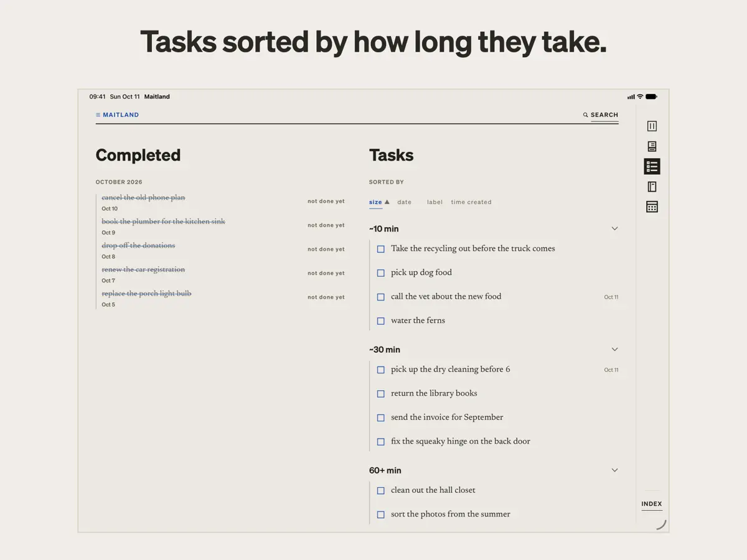Click the 'OCTOBER 2026' month label

coord(119,182)
